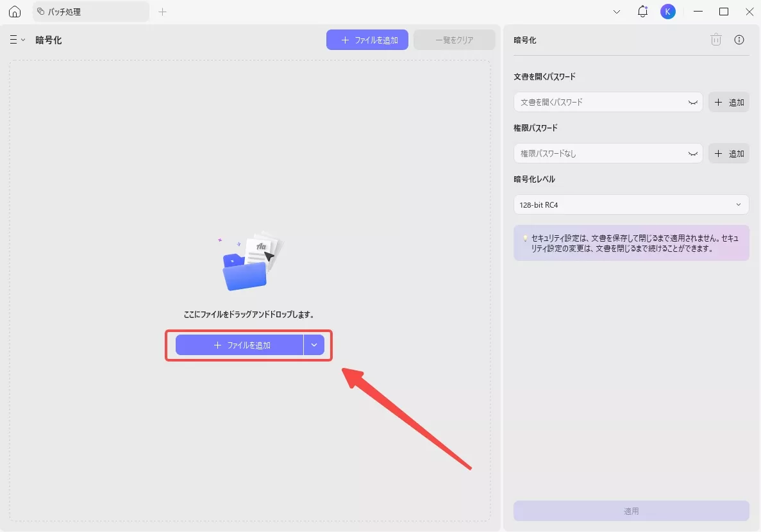Viewport: 761px width, 532px height.
Task: Click the 追加 button beside 文書を開くパスワード
Action: (729, 102)
